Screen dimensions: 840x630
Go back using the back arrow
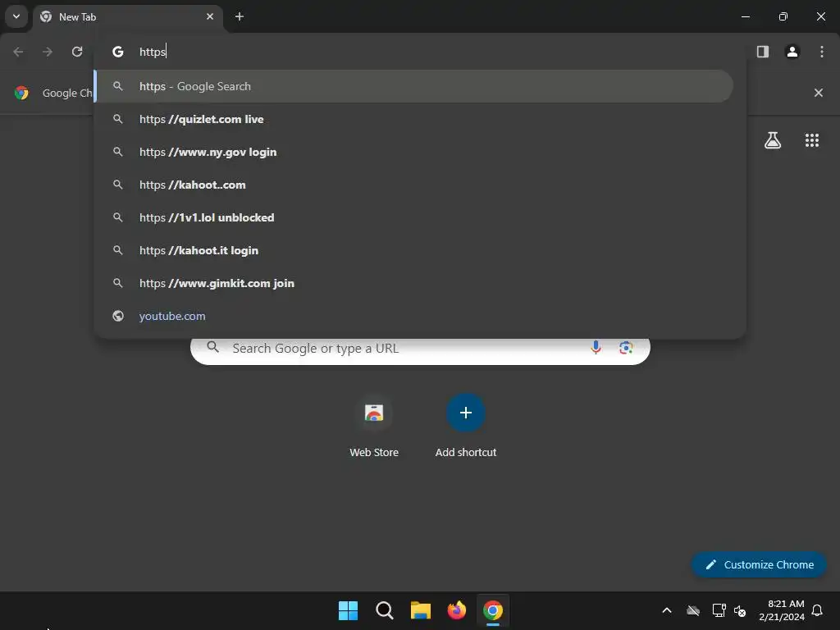coord(18,52)
